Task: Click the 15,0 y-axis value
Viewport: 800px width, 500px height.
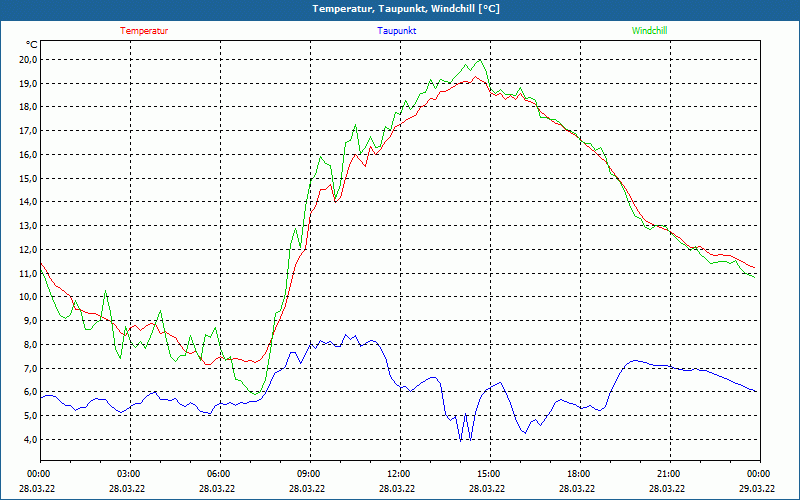Action: [29, 178]
